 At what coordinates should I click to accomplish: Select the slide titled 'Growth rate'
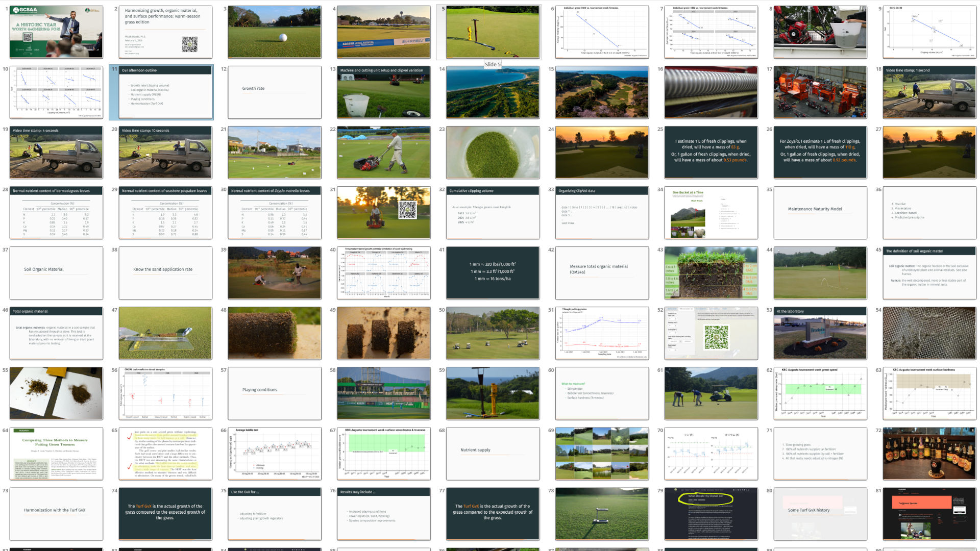(274, 92)
